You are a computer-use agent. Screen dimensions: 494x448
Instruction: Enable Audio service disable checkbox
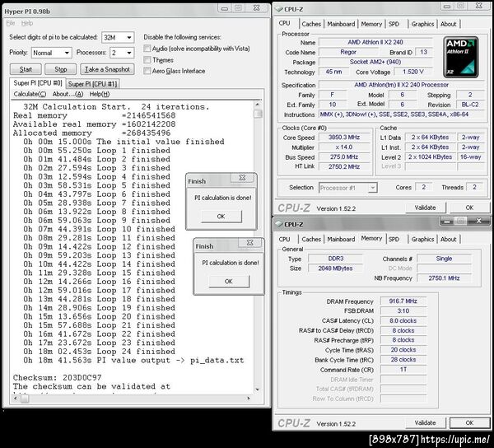147,49
